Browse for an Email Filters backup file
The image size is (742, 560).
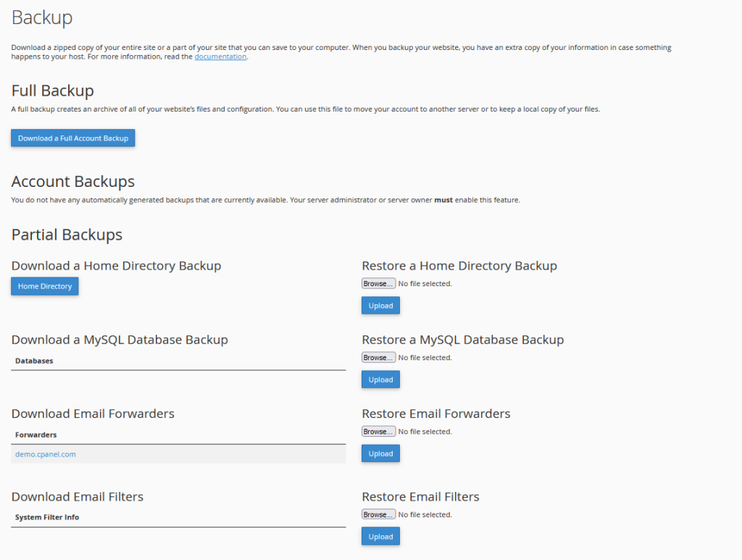click(x=378, y=515)
